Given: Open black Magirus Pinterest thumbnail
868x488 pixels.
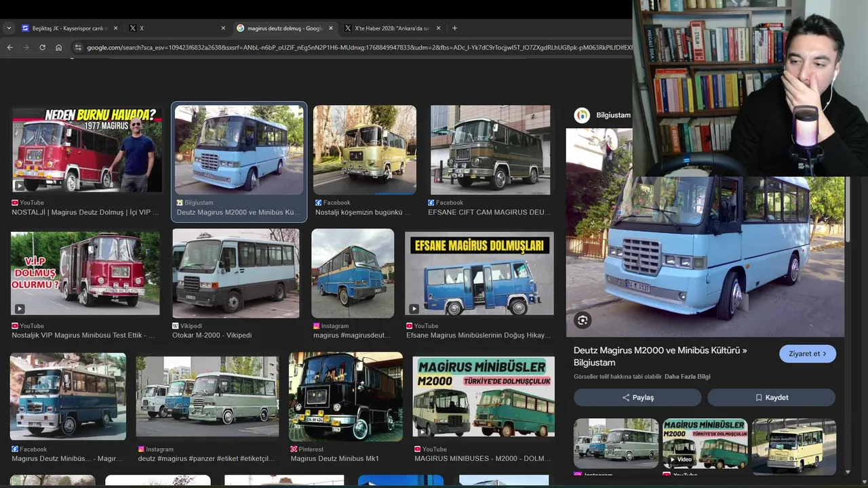Looking at the screenshot, I should tap(346, 396).
